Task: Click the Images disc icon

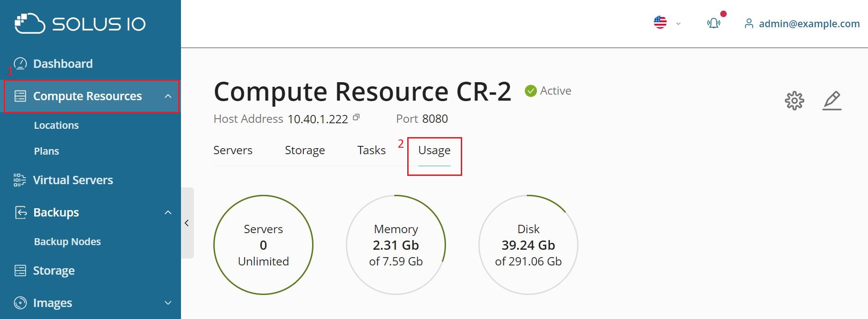Action: (20, 303)
